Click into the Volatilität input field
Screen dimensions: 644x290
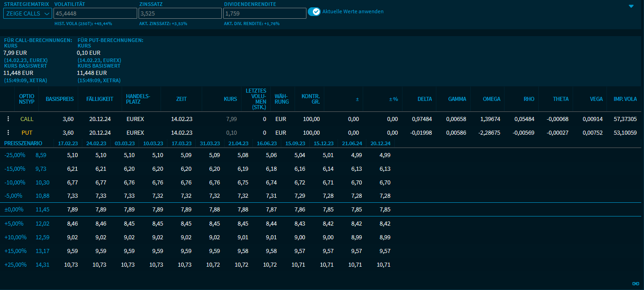95,14
